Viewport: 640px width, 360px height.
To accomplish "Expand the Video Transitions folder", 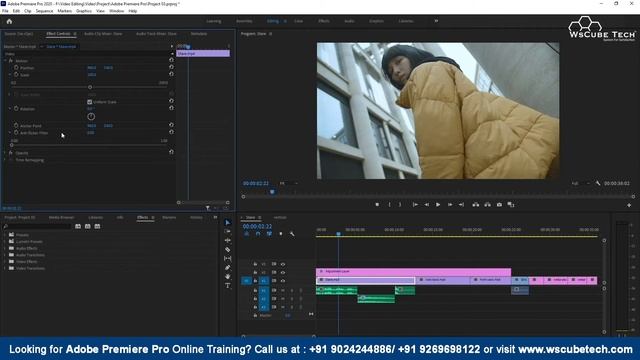I will coord(5,268).
